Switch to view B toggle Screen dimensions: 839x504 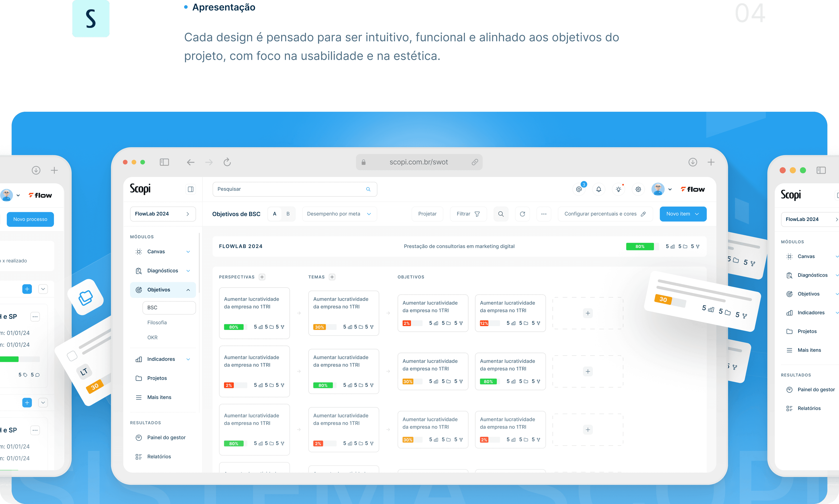click(x=288, y=214)
